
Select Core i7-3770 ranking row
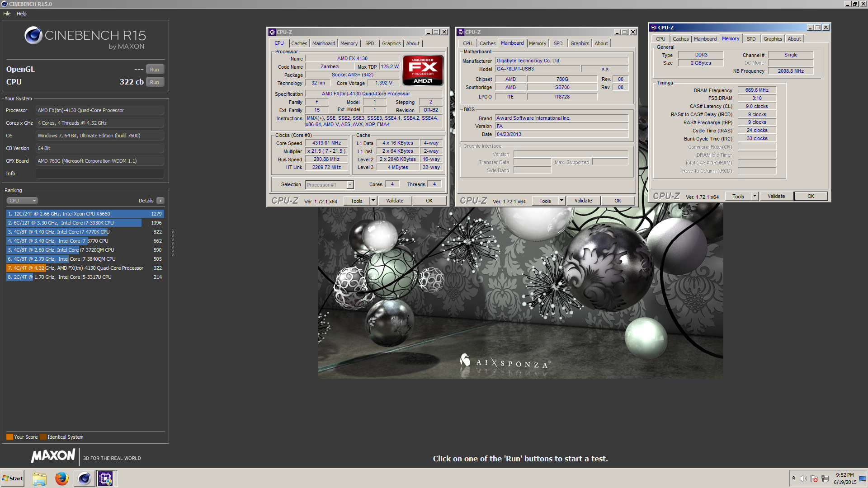pyautogui.click(x=85, y=241)
